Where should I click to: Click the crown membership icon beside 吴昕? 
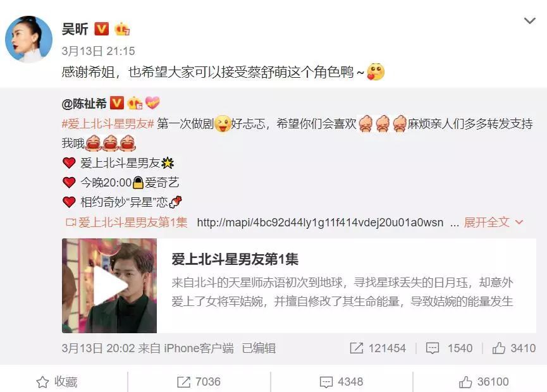pyautogui.click(x=122, y=29)
